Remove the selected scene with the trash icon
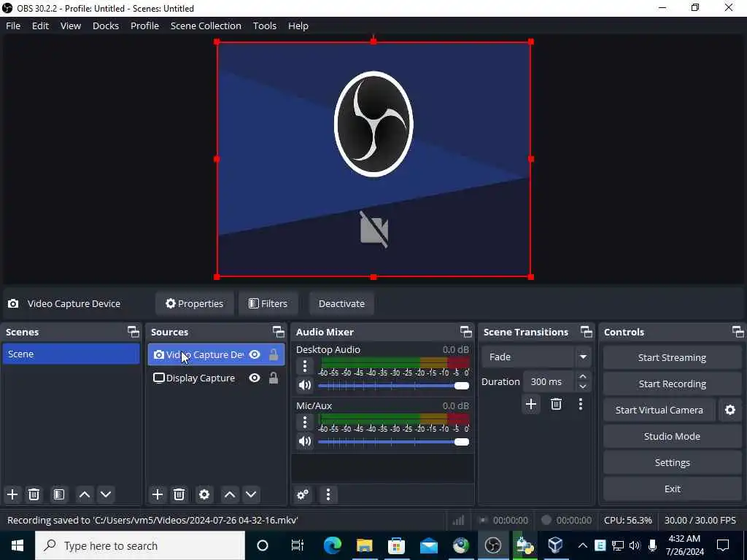 pyautogui.click(x=34, y=494)
